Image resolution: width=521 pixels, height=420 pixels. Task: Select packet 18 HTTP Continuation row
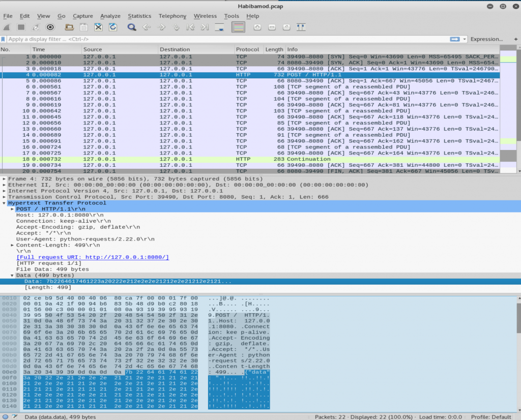point(250,159)
